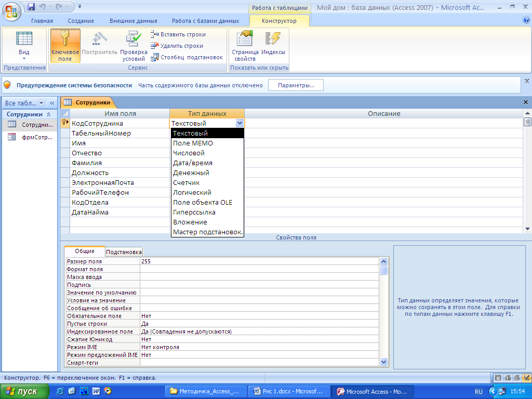This screenshot has height=399, width=532.
Task: Select the КодСотрудника row selector with key
Action: pyautogui.click(x=65, y=122)
